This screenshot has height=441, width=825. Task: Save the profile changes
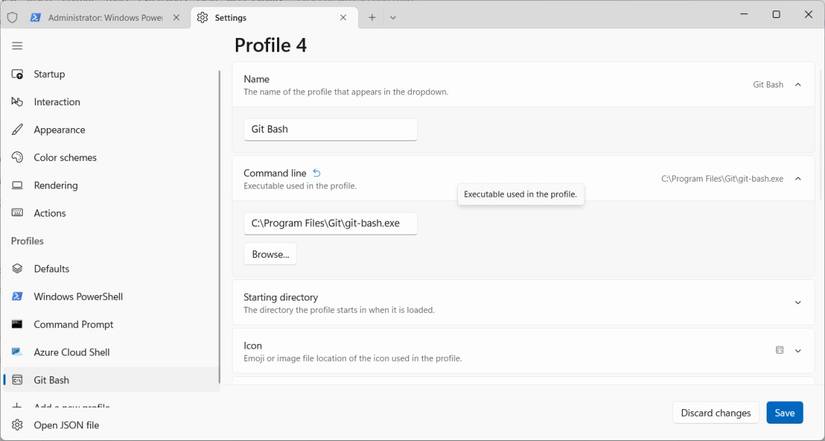coord(784,413)
